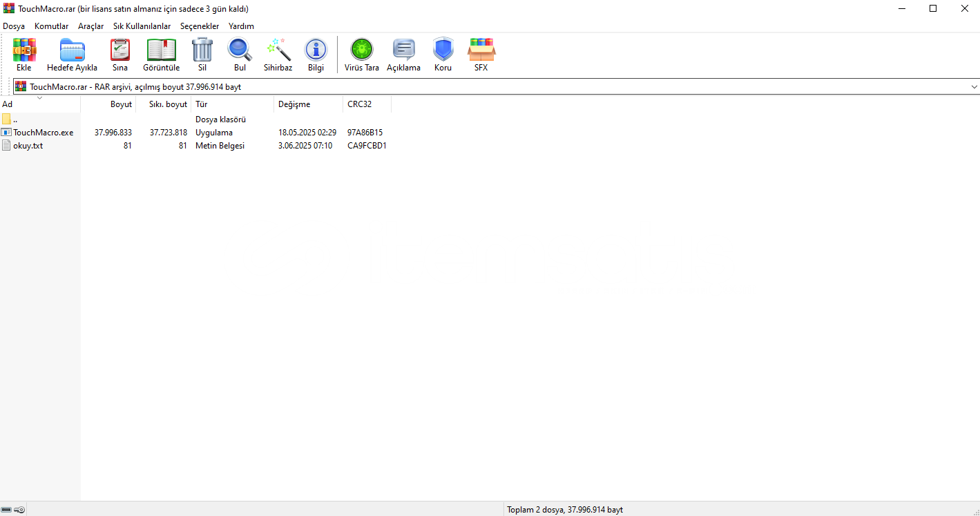Click the SFX archive icon

(x=481, y=50)
